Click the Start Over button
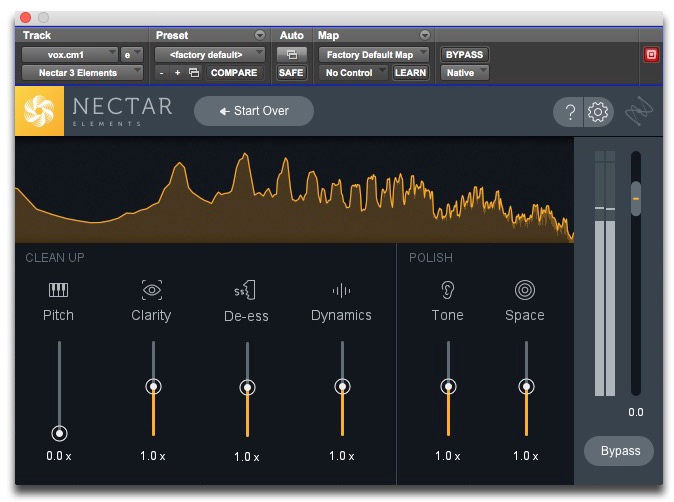 (x=254, y=111)
